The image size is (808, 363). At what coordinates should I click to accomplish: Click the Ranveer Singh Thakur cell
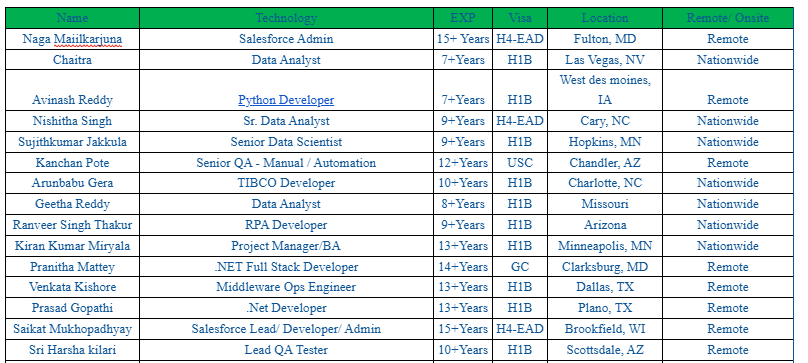click(x=73, y=225)
